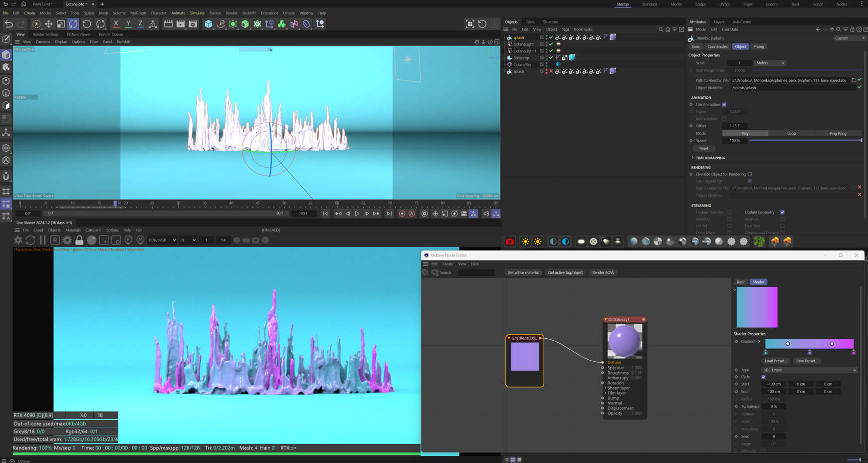This screenshot has width=868, height=463.
Task: Toggle Y axis lock
Action: click(128, 24)
